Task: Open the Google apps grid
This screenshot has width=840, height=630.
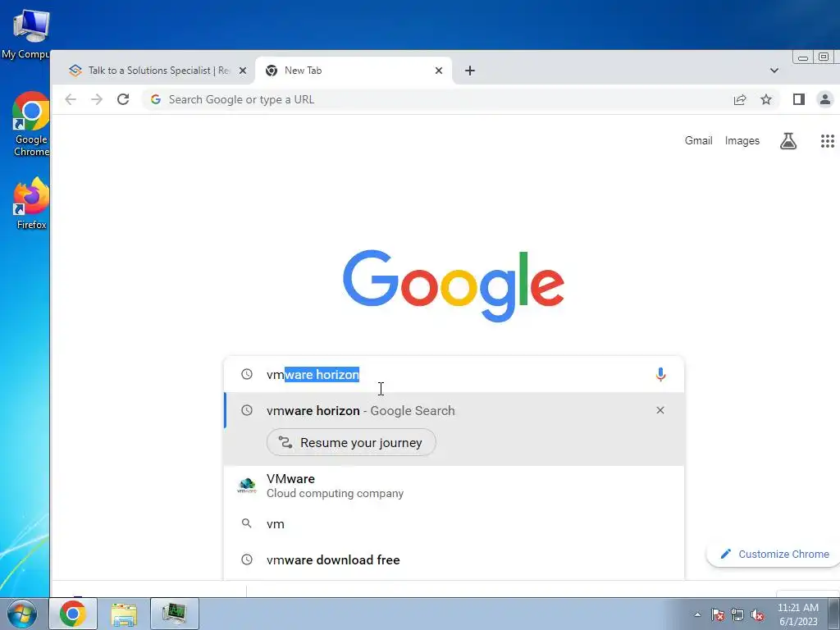Action: [827, 141]
